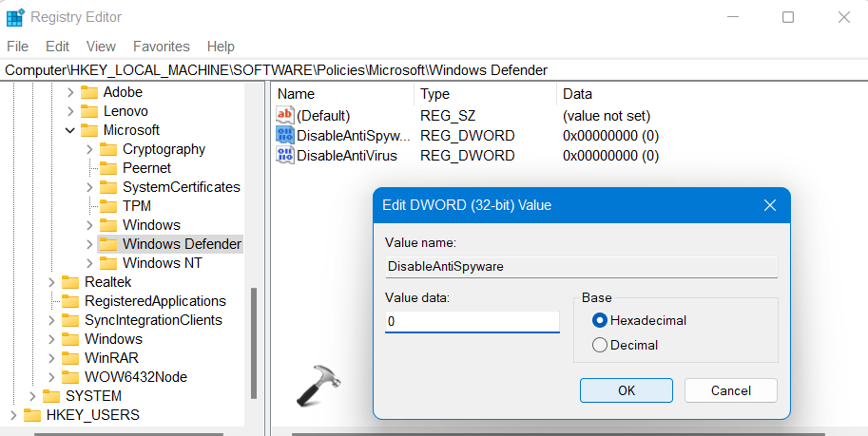Click the WinRAR folder icon
Screen dimensions: 868x436
tap(70, 358)
